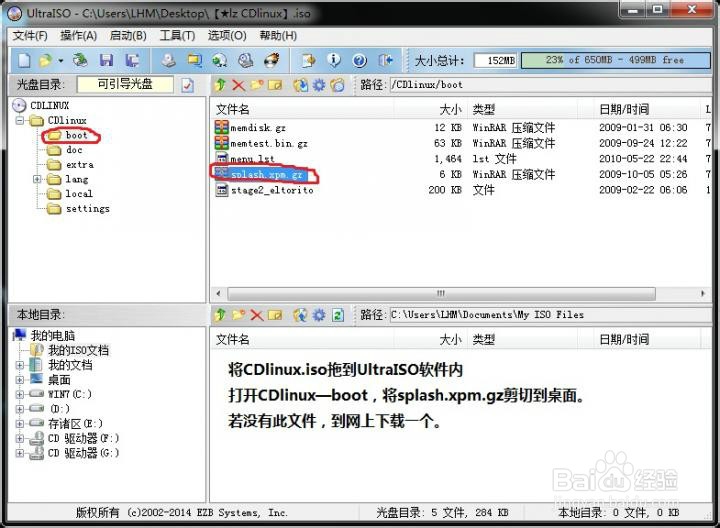Click the Save As toolbar icon
Image resolution: width=720 pixels, height=528 pixels.
pyautogui.click(x=132, y=60)
